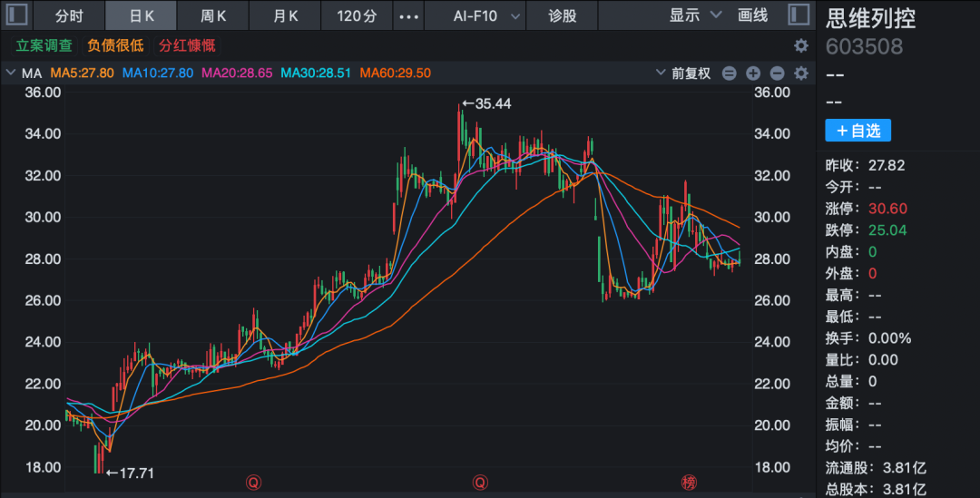Click the middle red Q marker icon
Viewport: 980px width, 498px height.
coord(479,483)
